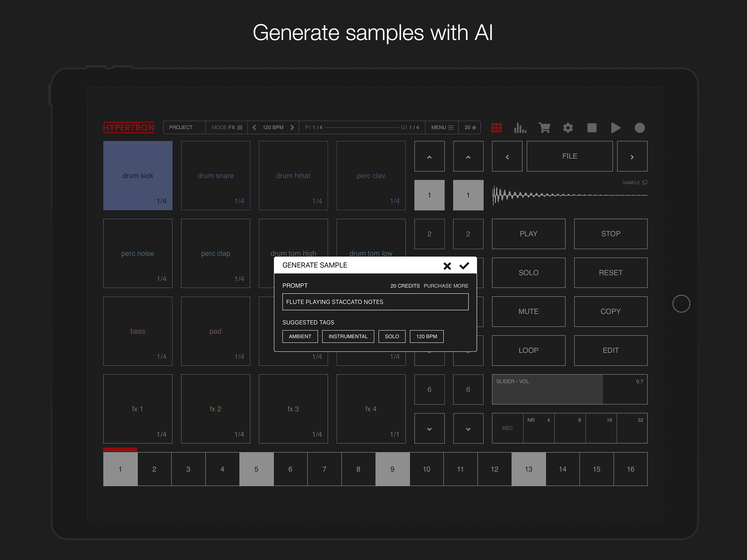
Task: Open the mixer bar chart icon
Action: 520,128
